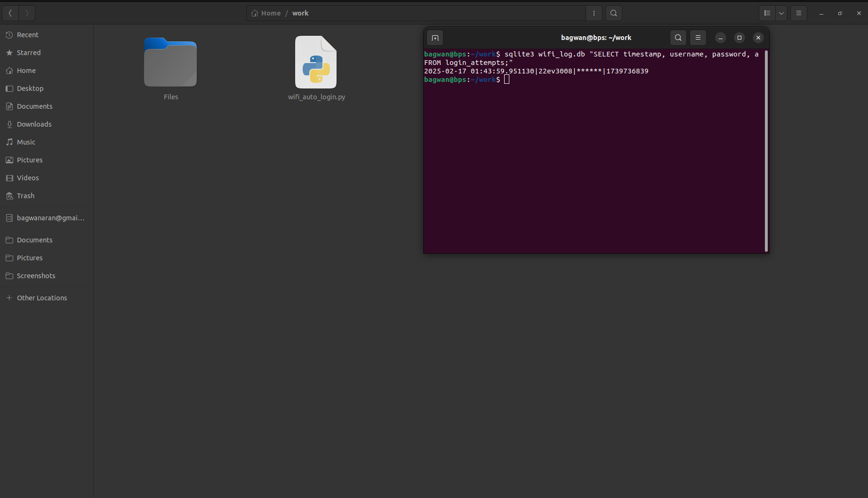Open the terminal hamburger menu

click(x=698, y=38)
